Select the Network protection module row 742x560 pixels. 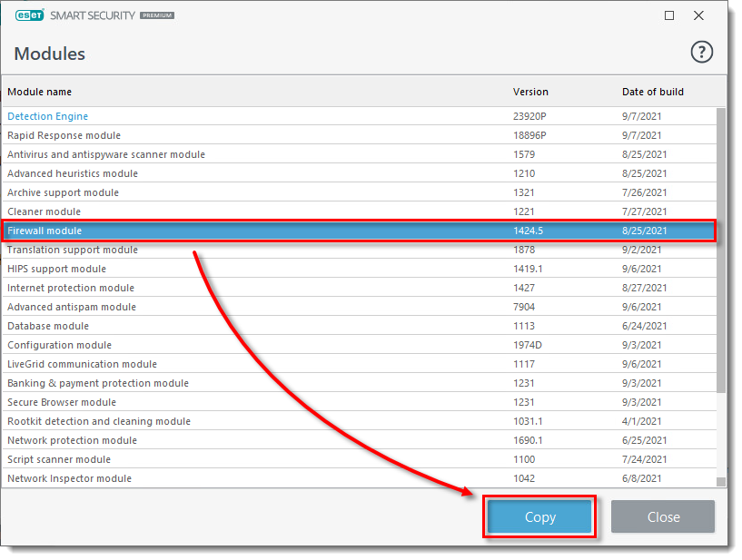(x=360, y=440)
